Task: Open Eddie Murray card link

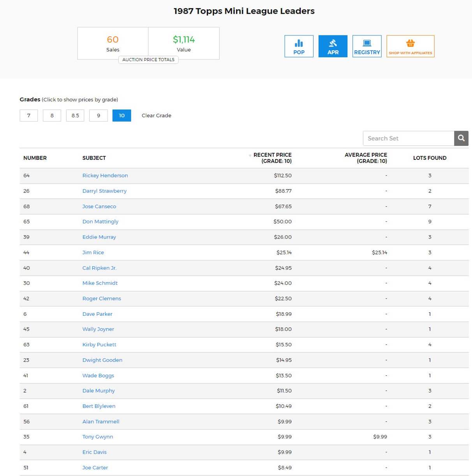Action: (99, 237)
